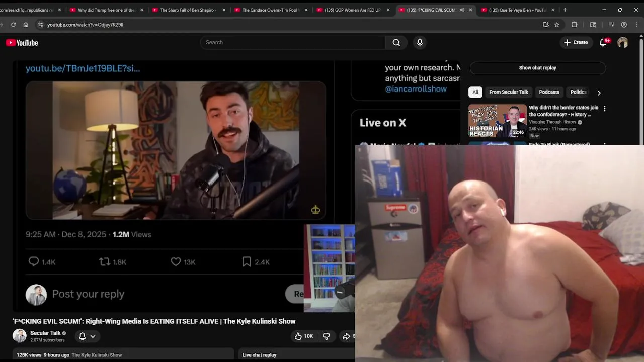Viewport: 644px width, 362px height.
Task: Bookmark this page with the star icon
Action: point(557,25)
